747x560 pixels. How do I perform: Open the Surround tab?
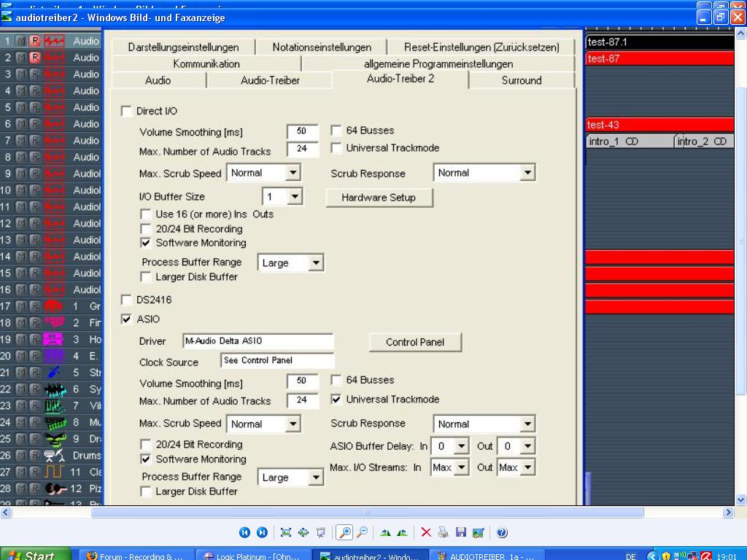[x=522, y=80]
